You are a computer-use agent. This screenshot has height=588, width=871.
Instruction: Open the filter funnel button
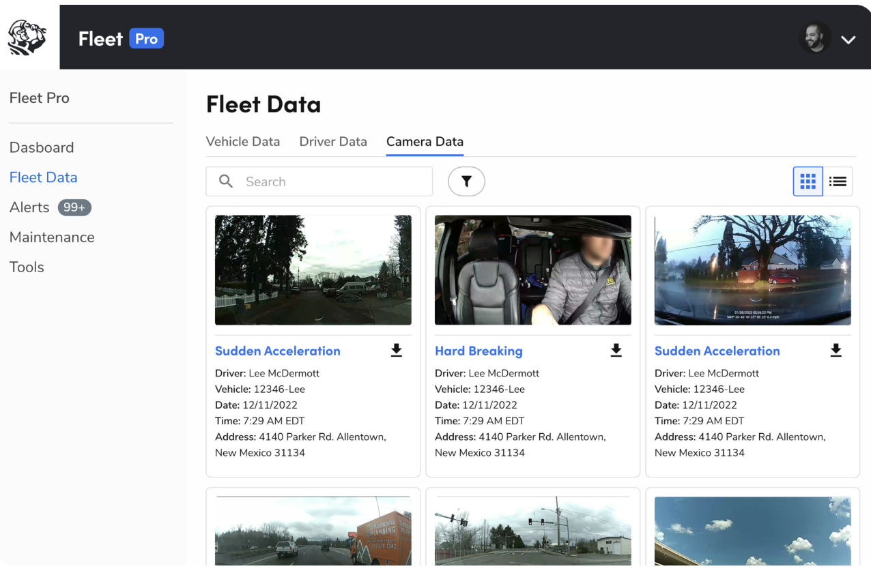pyautogui.click(x=466, y=181)
